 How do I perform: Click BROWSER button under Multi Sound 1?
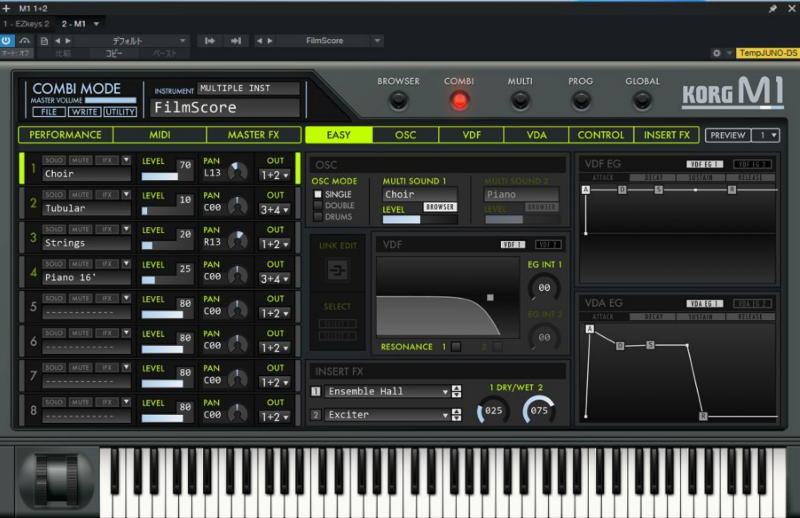coord(440,207)
